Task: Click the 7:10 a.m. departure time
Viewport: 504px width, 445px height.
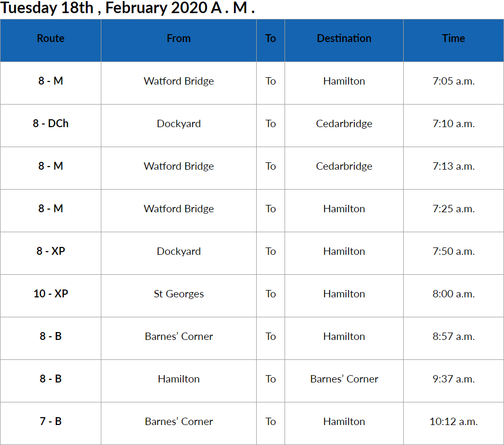Action: (454, 123)
